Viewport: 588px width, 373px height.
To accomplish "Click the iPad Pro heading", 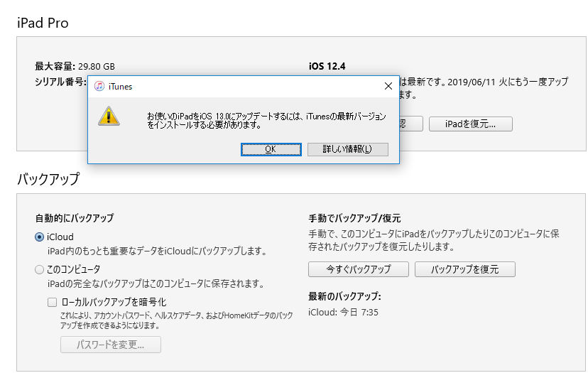I will pos(43,23).
